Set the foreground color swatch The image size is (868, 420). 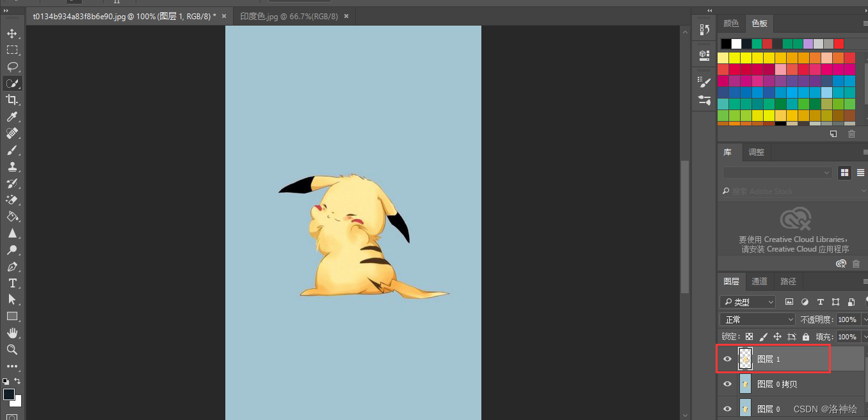point(8,394)
